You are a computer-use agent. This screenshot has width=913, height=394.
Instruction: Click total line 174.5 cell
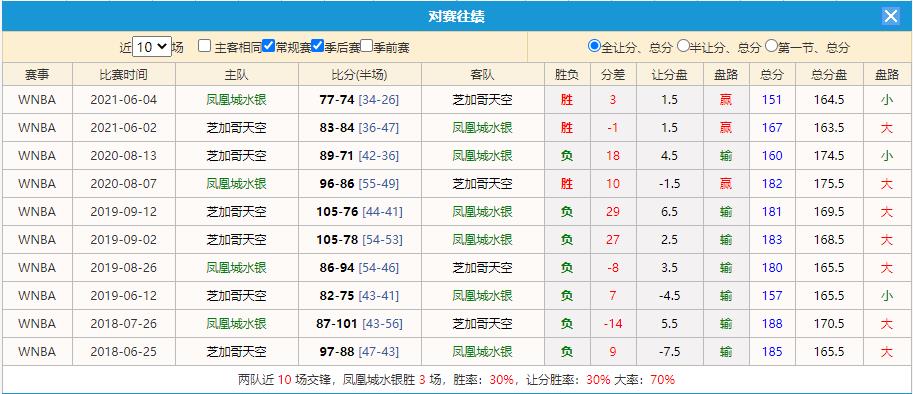point(829,156)
